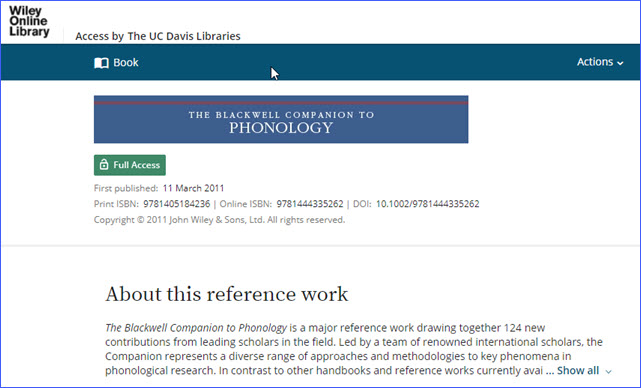This screenshot has height=388, width=641.
Task: Open the Actions dropdown menu
Action: click(600, 62)
